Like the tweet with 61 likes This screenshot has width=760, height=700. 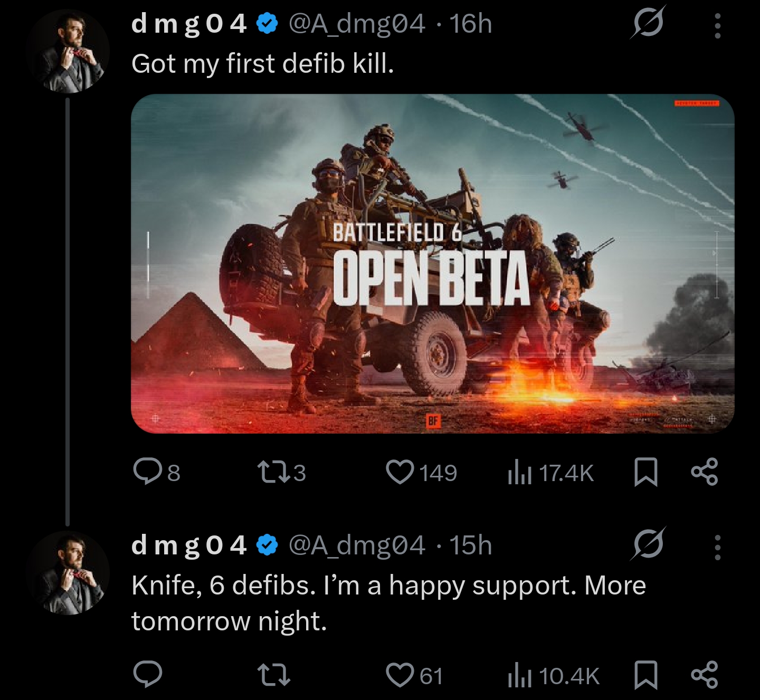pyautogui.click(x=414, y=675)
